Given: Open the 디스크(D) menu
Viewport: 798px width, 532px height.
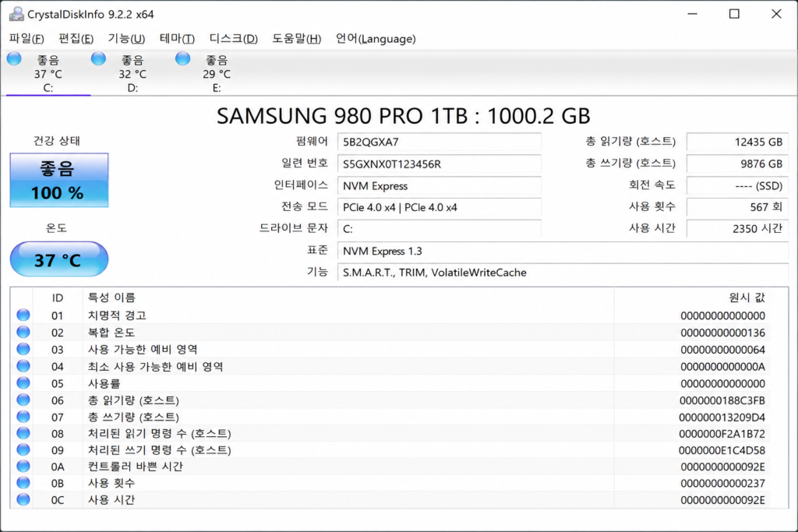Looking at the screenshot, I should click(x=234, y=39).
